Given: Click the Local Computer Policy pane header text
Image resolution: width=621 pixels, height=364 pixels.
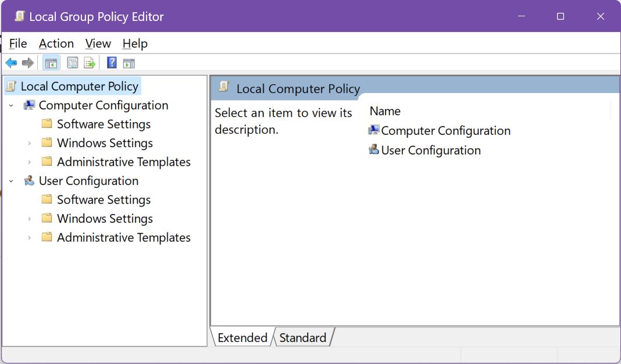Looking at the screenshot, I should 298,89.
